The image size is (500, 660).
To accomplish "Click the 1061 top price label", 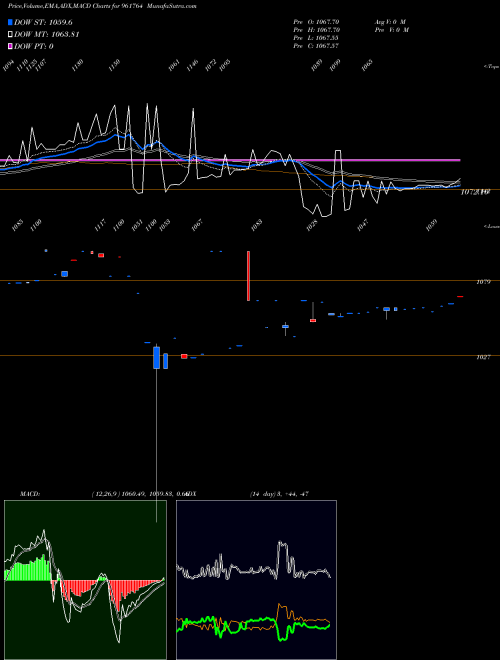I will click(174, 66).
